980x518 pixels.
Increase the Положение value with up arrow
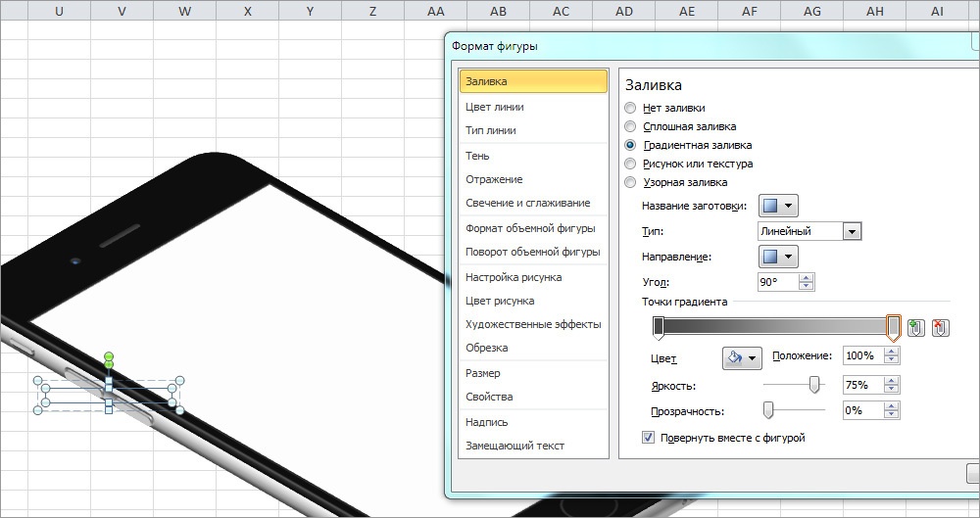coord(892,352)
